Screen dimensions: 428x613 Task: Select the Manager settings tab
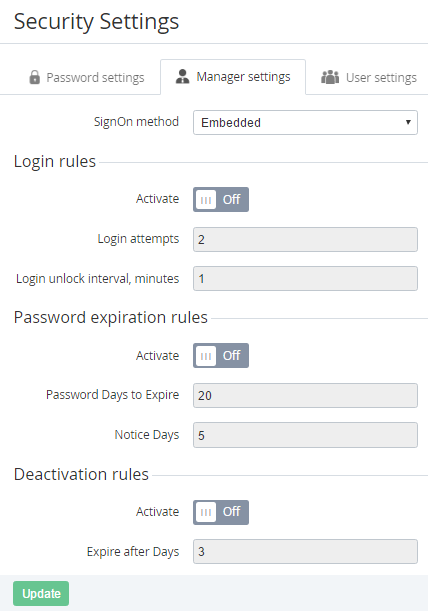[233, 77]
